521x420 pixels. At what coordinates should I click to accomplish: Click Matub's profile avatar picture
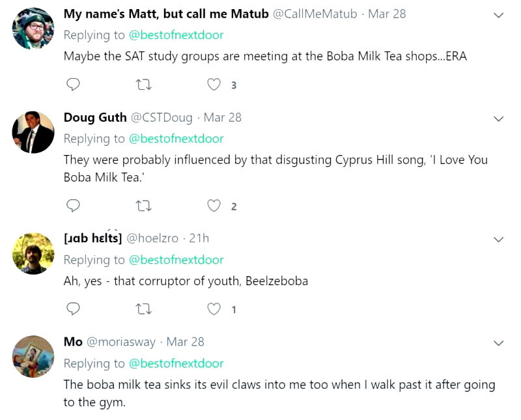point(33,29)
